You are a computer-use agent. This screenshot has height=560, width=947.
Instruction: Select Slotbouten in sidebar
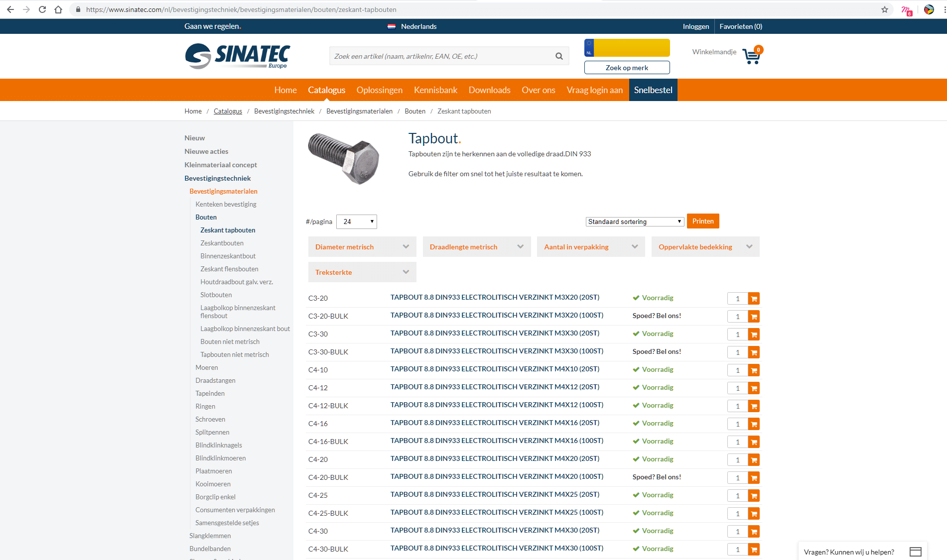pyautogui.click(x=216, y=295)
